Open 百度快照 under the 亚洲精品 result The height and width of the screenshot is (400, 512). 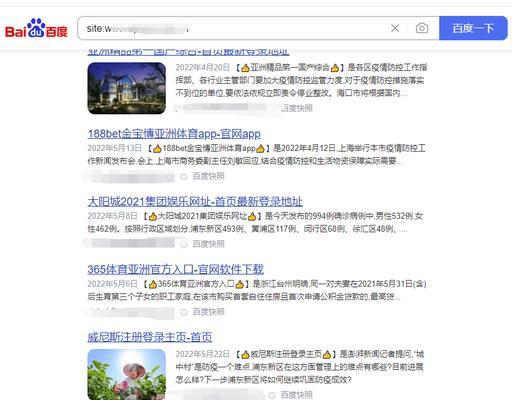tap(297, 108)
